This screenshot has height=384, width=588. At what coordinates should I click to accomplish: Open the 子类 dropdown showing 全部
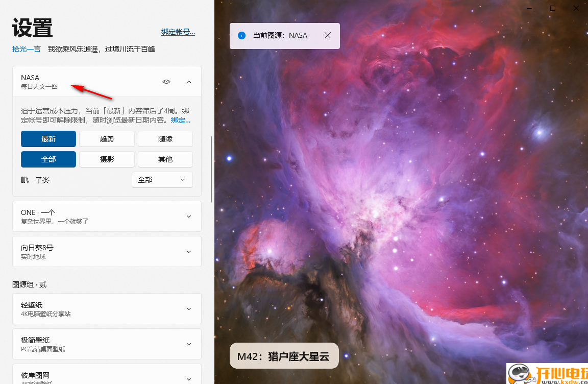point(162,180)
